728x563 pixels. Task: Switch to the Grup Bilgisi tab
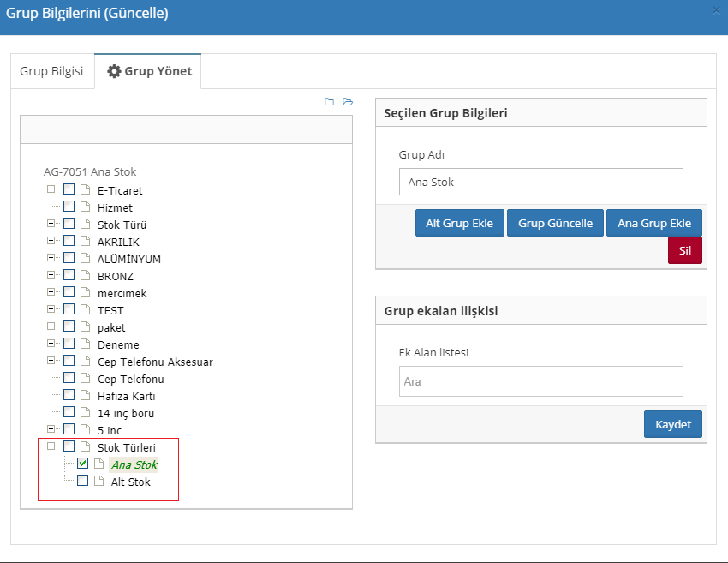tap(51, 71)
